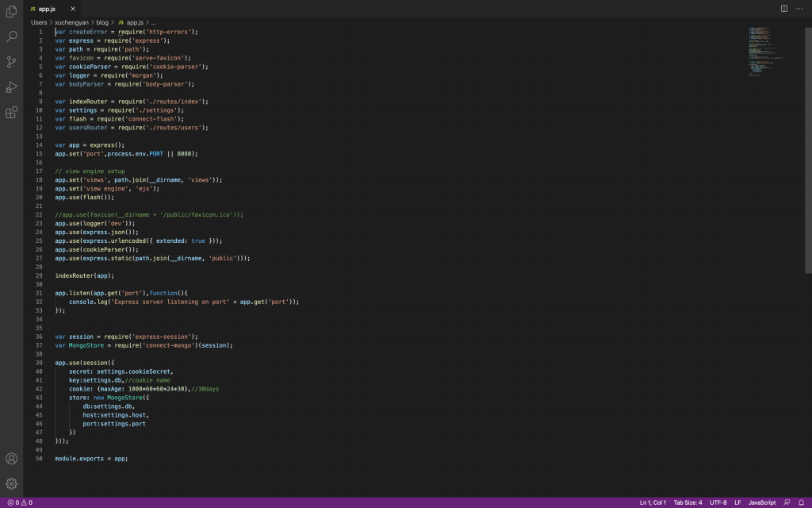Click indexRouter(app); on line 29
This screenshot has height=508, width=812.
click(84, 275)
